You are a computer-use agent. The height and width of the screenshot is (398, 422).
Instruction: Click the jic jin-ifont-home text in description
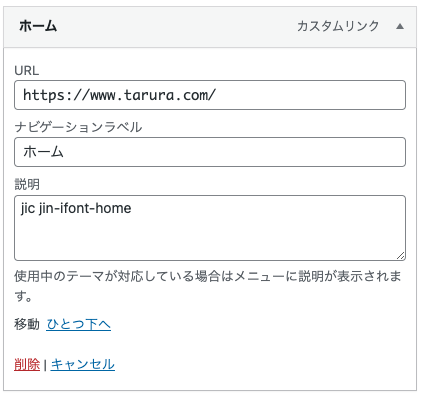click(x=76, y=209)
